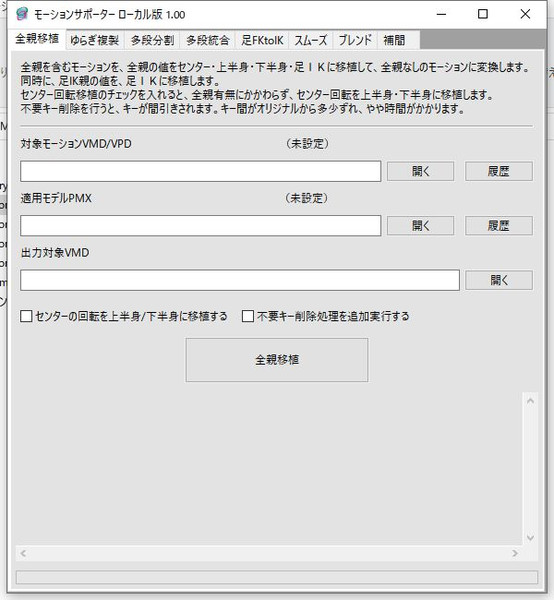Screen dimensions: 554x600
Task: Click 開く button for 対象モーションVMD/VPD
Action: click(x=420, y=171)
